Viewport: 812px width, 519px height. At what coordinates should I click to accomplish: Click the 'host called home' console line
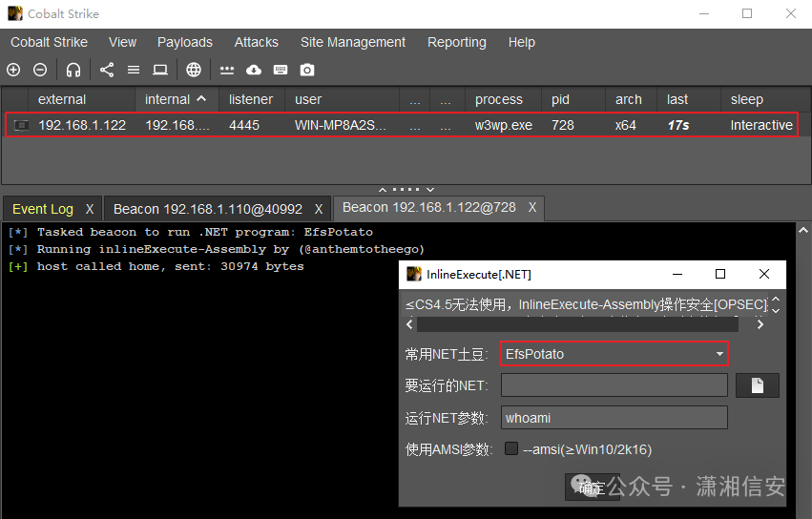click(x=156, y=266)
